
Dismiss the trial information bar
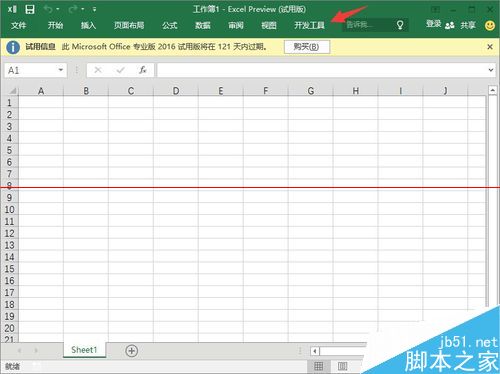coord(490,47)
